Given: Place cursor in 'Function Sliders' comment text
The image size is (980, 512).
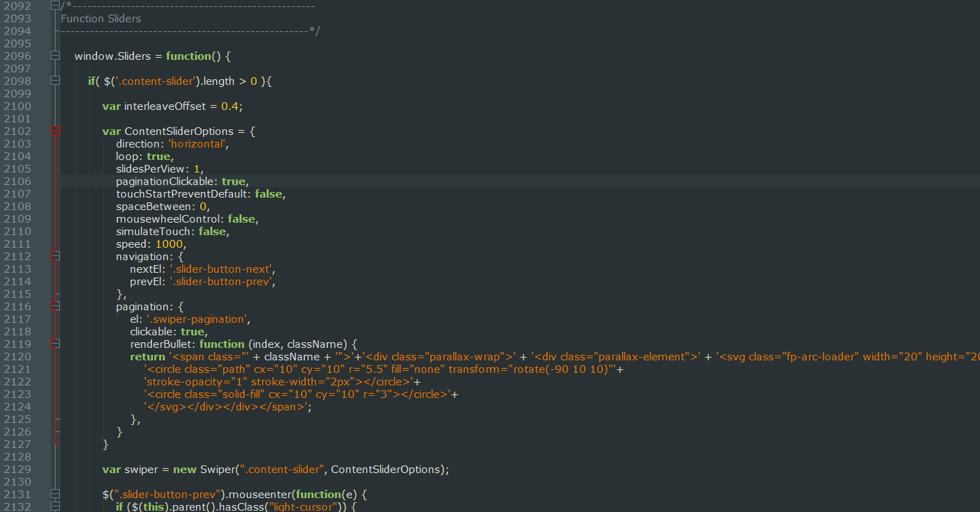Looking at the screenshot, I should [x=101, y=19].
